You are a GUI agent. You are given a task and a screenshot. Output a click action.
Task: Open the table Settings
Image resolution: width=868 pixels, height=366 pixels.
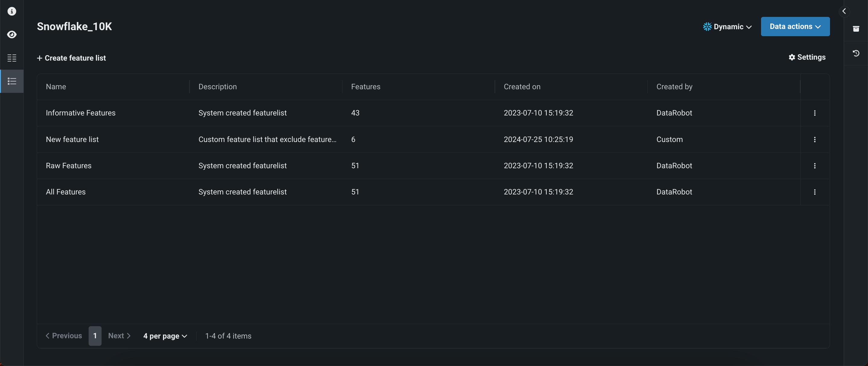point(807,57)
